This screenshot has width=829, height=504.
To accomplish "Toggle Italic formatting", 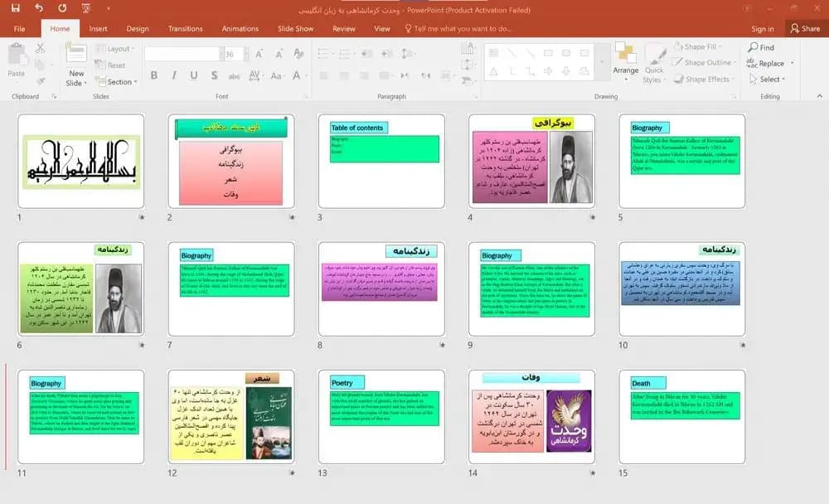I will [x=174, y=75].
